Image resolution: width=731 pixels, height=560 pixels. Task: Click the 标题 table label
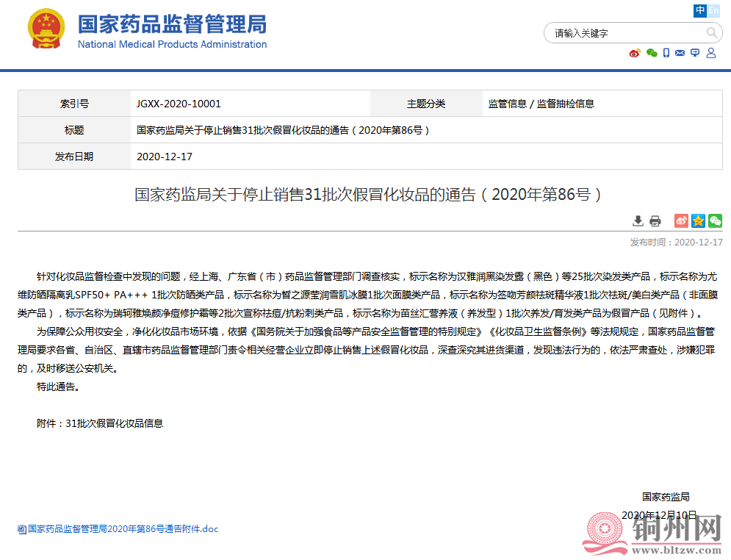[74, 130]
